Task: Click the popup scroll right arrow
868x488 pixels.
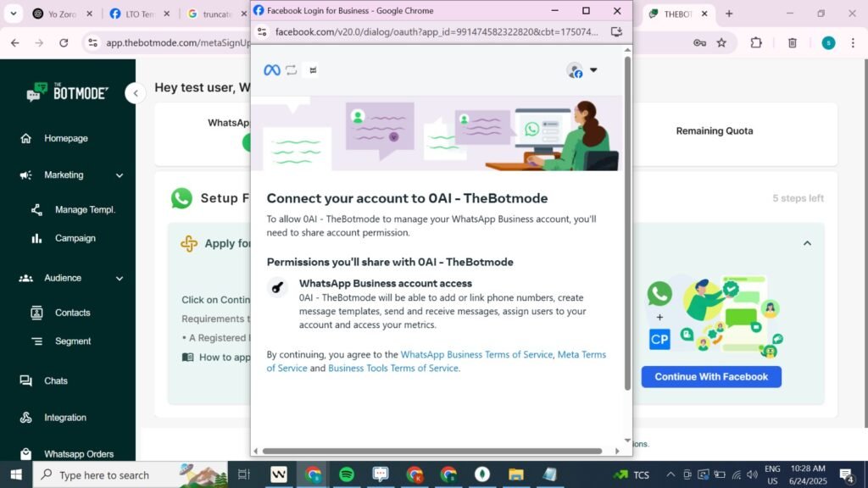Action: [617, 451]
